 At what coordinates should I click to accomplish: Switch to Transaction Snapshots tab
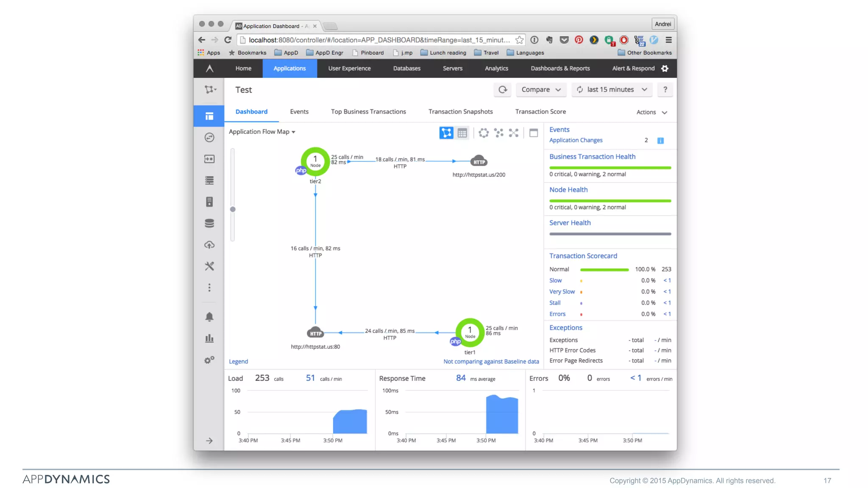pos(460,111)
